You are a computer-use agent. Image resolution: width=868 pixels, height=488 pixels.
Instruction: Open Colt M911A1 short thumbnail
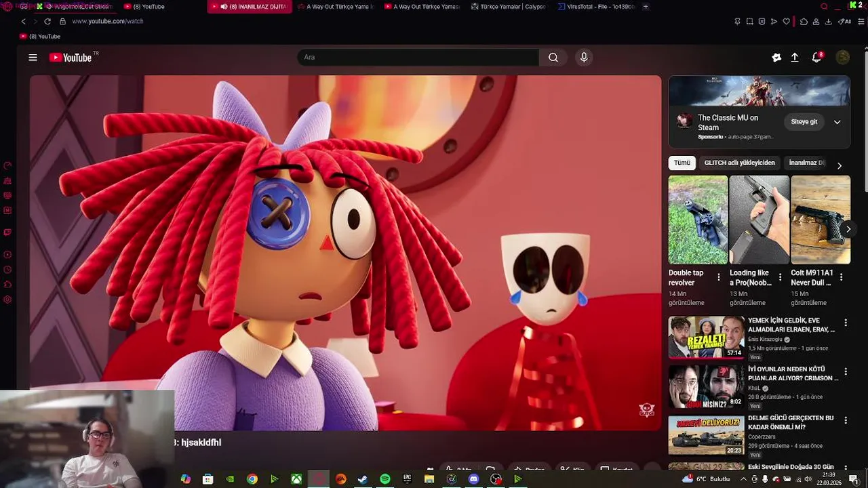point(821,220)
